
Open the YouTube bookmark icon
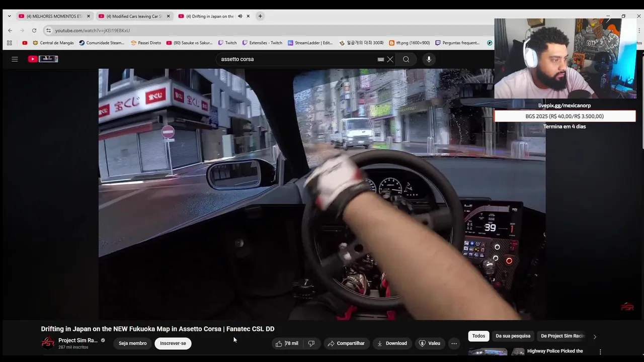pos(25,43)
